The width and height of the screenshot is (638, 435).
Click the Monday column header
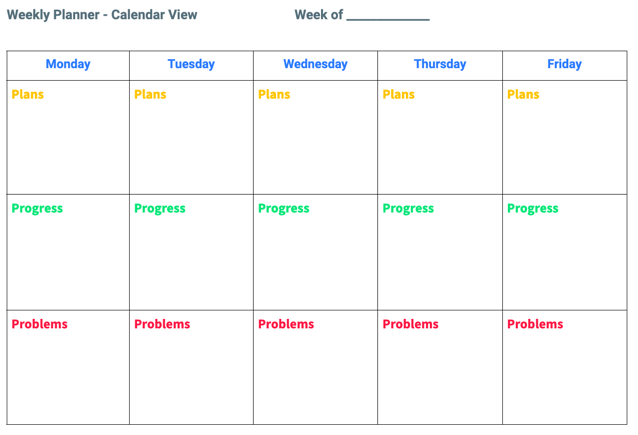click(x=68, y=65)
